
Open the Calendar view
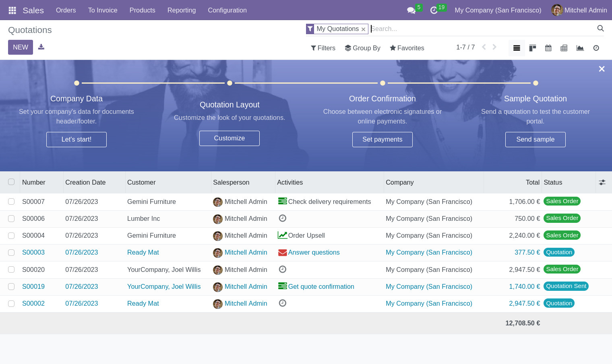coord(548,48)
